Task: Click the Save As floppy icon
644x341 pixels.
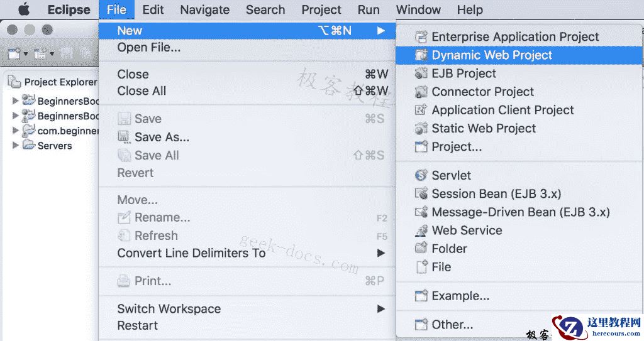Action: 124,137
